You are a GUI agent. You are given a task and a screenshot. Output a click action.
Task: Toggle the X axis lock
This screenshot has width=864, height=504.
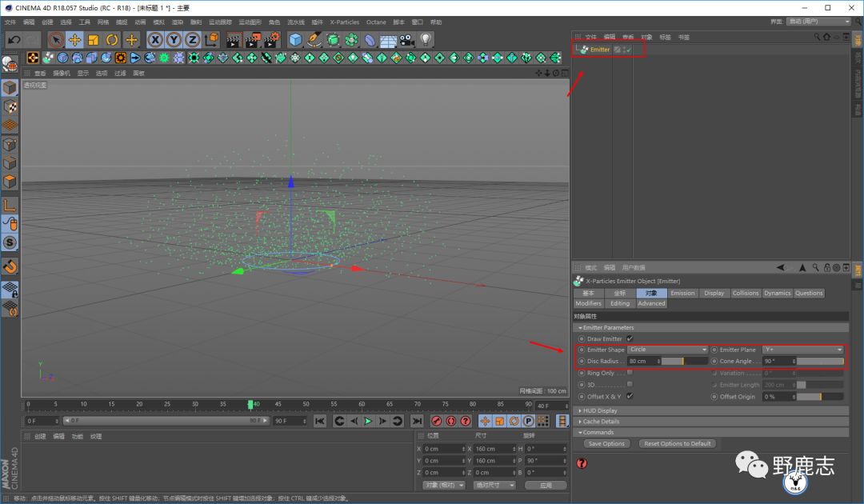click(154, 39)
